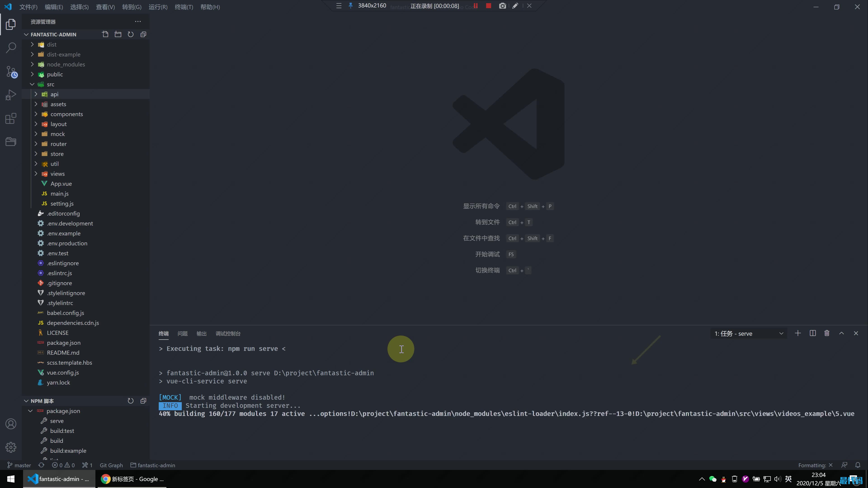Open Git Graph from status bar
The image size is (868, 488).
[x=111, y=465]
